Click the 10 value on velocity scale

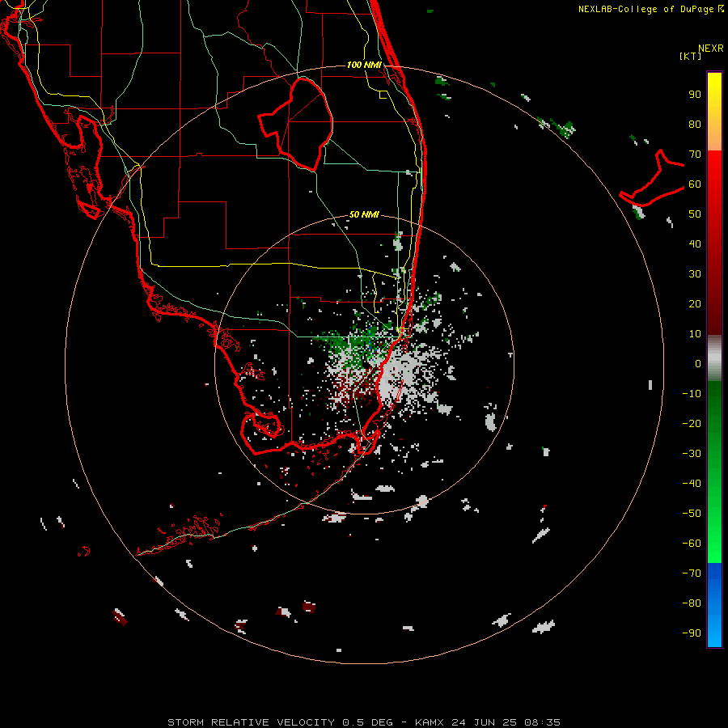[x=695, y=334]
